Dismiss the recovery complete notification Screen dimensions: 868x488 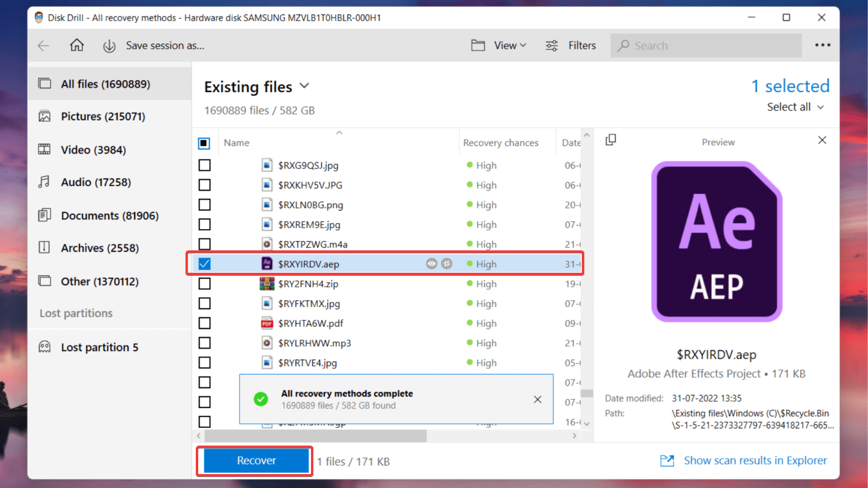point(538,399)
